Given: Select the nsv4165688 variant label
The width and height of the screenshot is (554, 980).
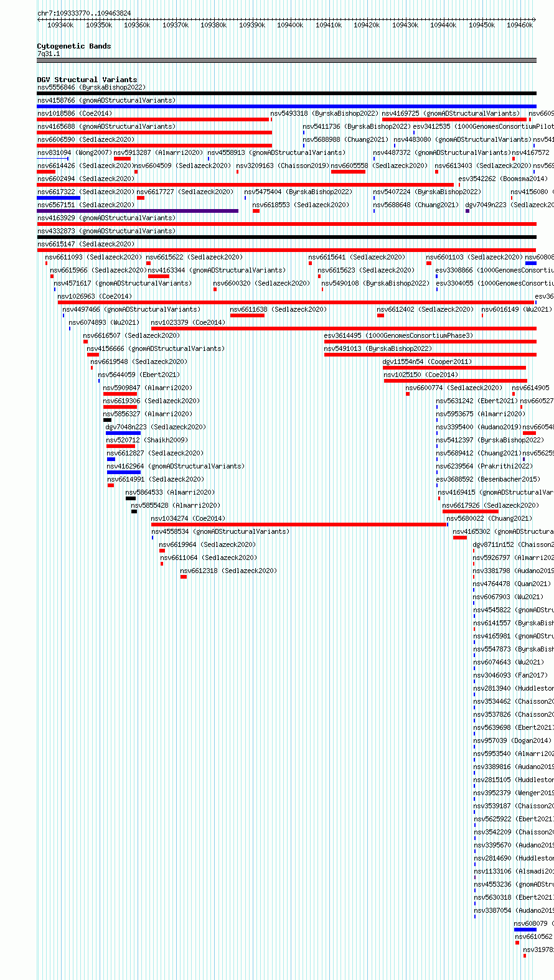Looking at the screenshot, I should coord(106,126).
